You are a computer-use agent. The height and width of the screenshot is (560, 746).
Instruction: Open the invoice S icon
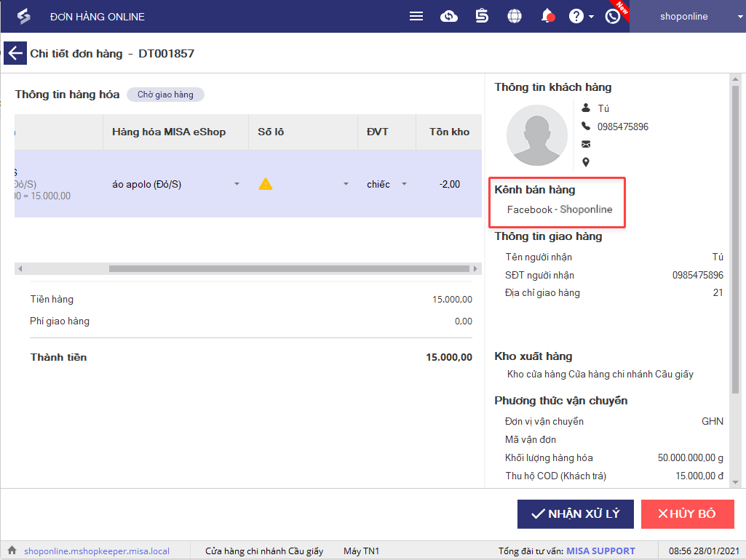click(482, 16)
